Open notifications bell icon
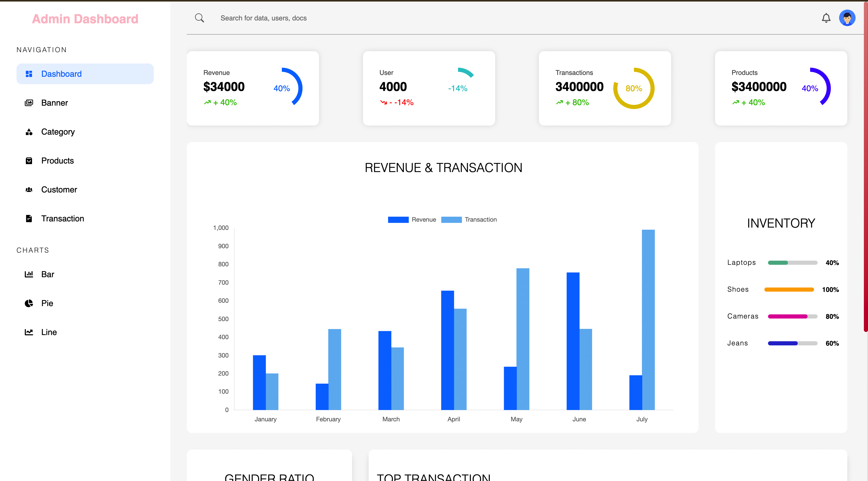This screenshot has width=868, height=481. pos(826,18)
